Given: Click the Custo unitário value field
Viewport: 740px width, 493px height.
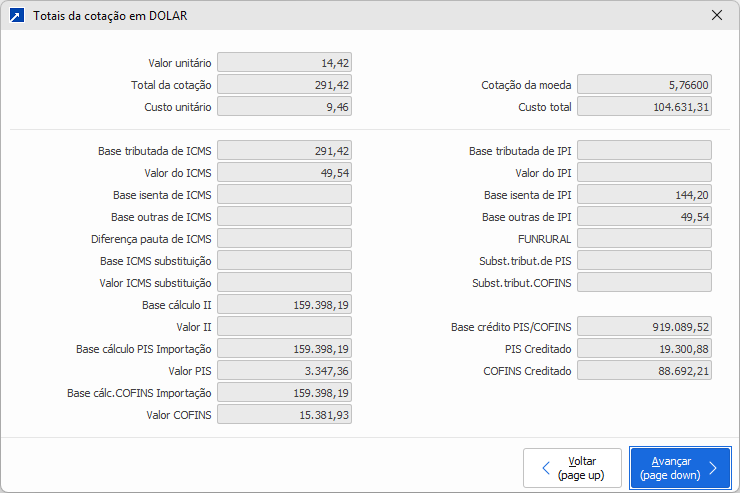Looking at the screenshot, I should pos(284,107).
